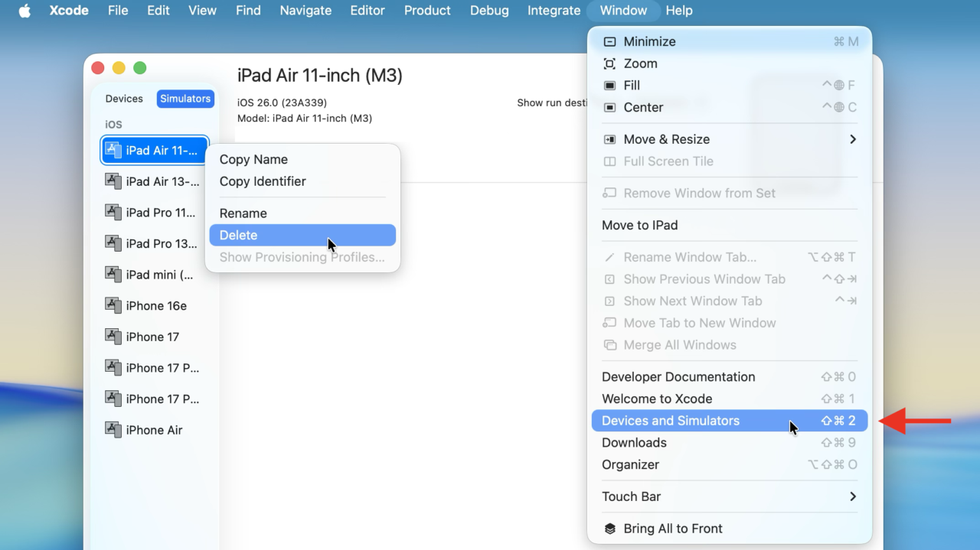
Task: Click the iPad mini simulator icon
Action: 113,274
